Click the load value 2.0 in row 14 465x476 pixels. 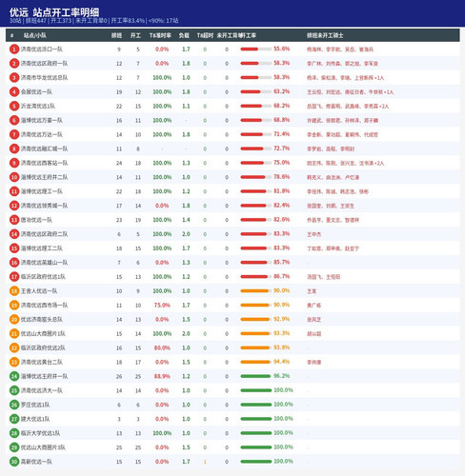pos(186,234)
